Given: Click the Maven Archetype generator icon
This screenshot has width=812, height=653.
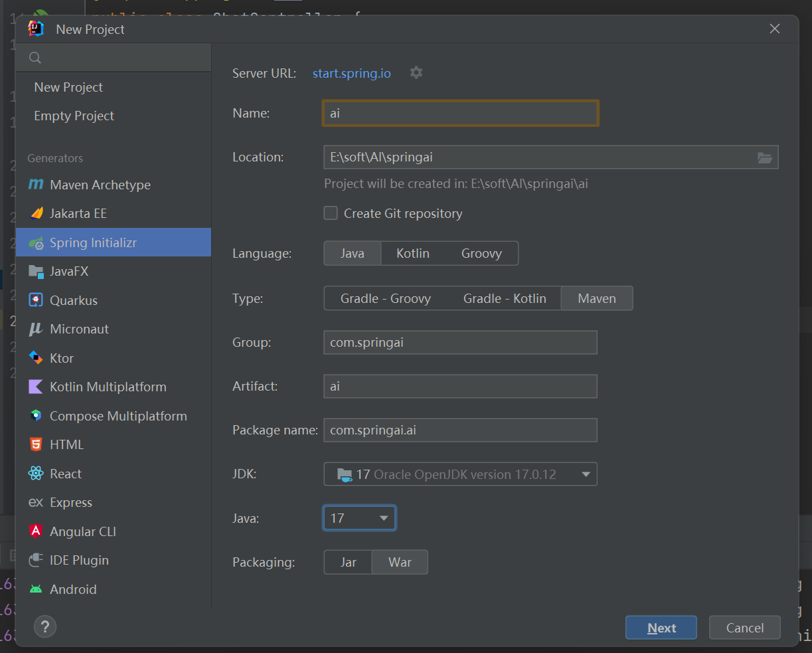Looking at the screenshot, I should point(36,185).
